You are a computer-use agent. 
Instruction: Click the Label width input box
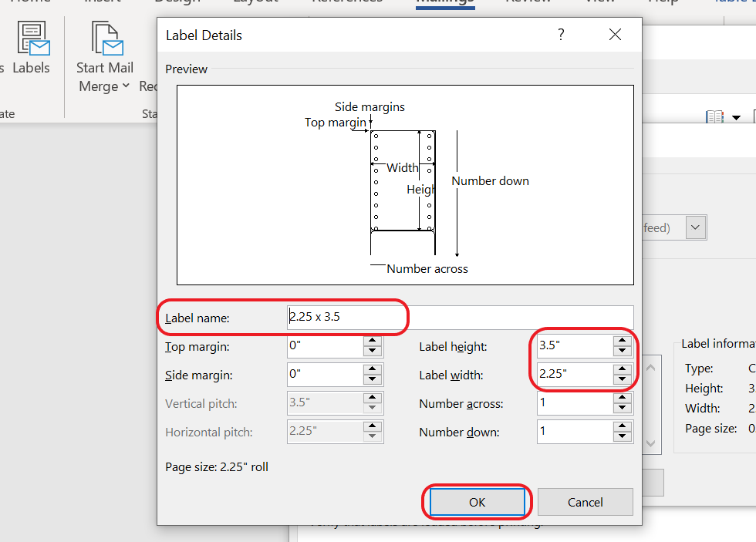(x=573, y=375)
